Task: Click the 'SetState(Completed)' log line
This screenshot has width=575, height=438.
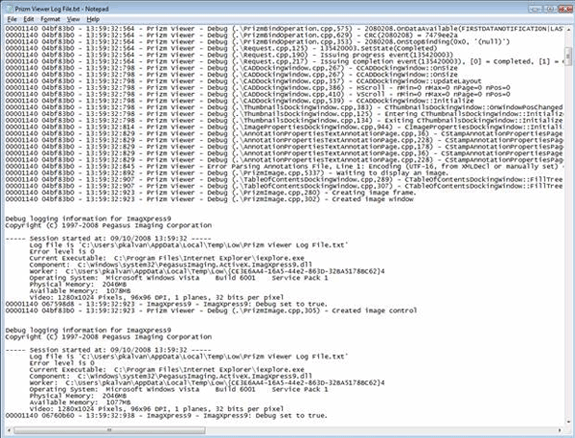Action: [x=221, y=48]
